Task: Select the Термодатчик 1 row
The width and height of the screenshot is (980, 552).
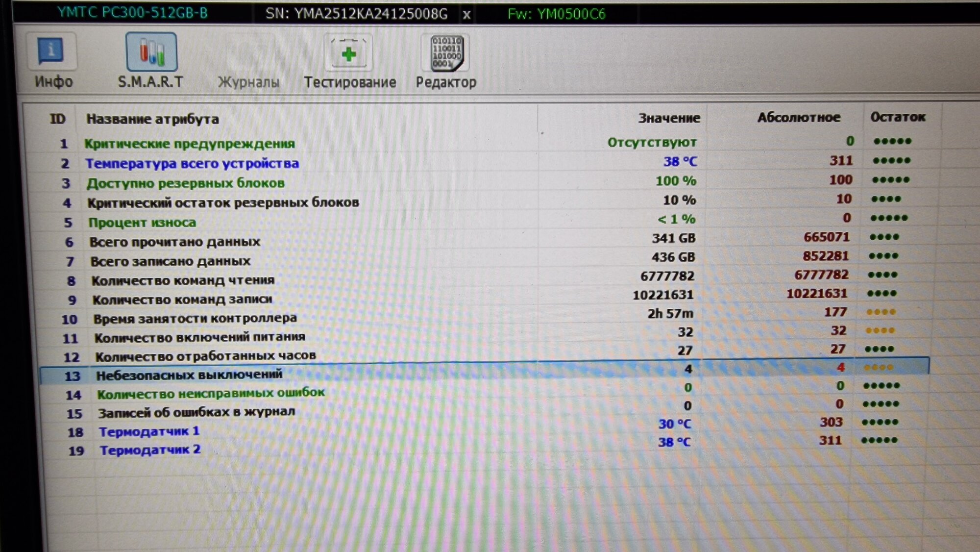Action: click(x=149, y=431)
